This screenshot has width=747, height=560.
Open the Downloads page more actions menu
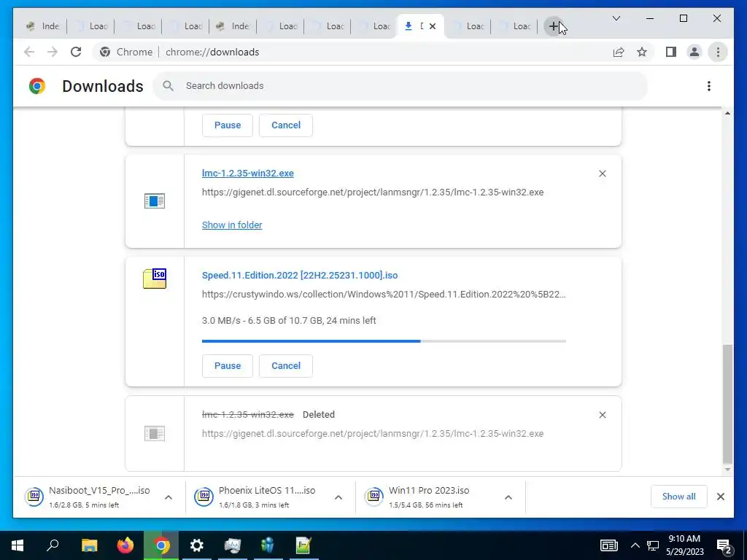(709, 86)
